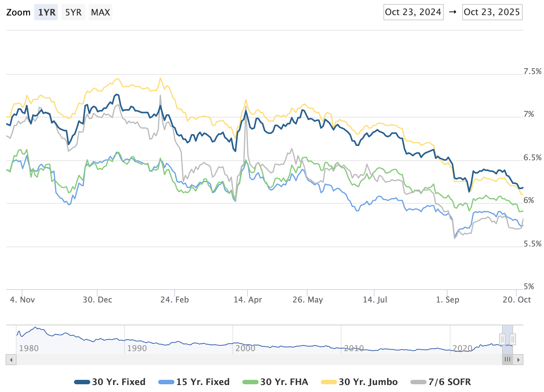Click the navigator's left range handle

[502, 339]
